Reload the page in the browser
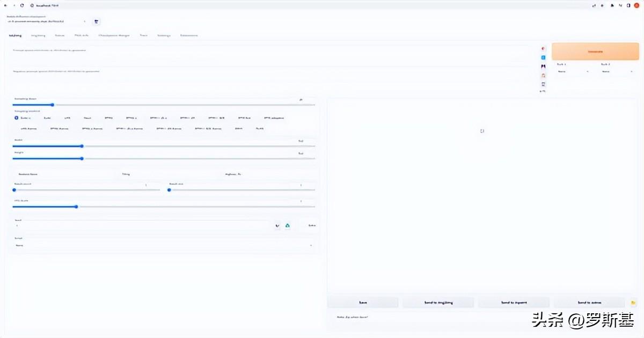This screenshot has width=644, height=338. point(22,5)
